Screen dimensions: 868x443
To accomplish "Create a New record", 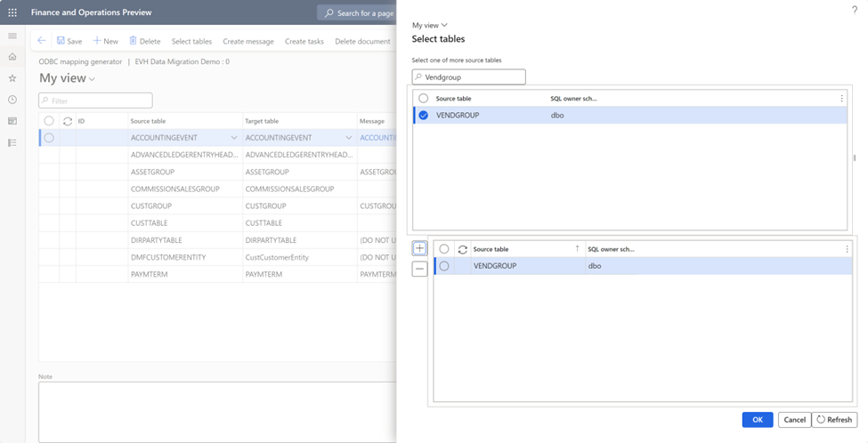I will 105,41.
